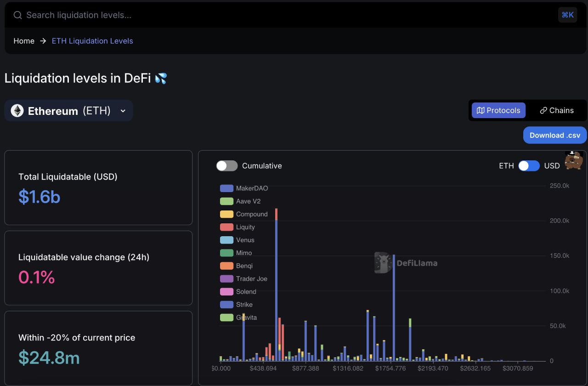
Task: Click the Ethereum logo icon
Action: pyautogui.click(x=17, y=111)
